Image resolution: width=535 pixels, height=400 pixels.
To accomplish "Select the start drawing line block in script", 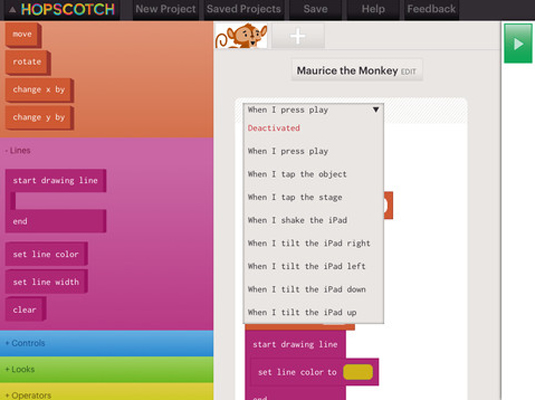I will (295, 344).
